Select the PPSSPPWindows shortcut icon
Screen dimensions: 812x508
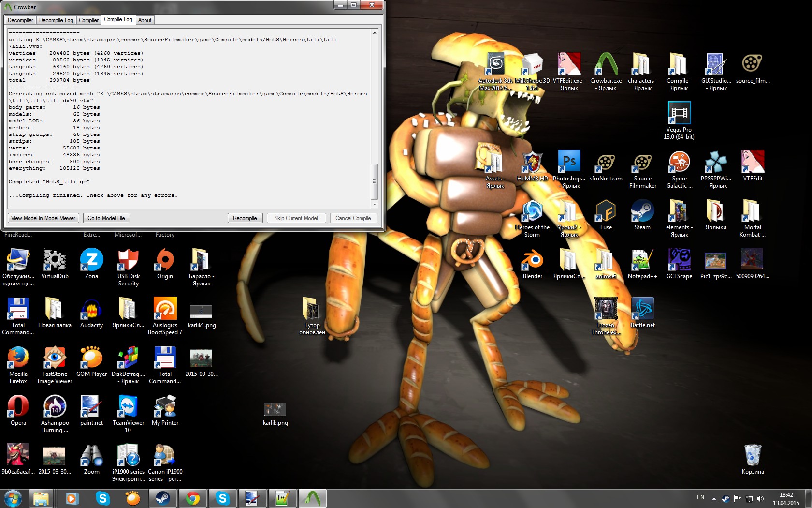716,169
